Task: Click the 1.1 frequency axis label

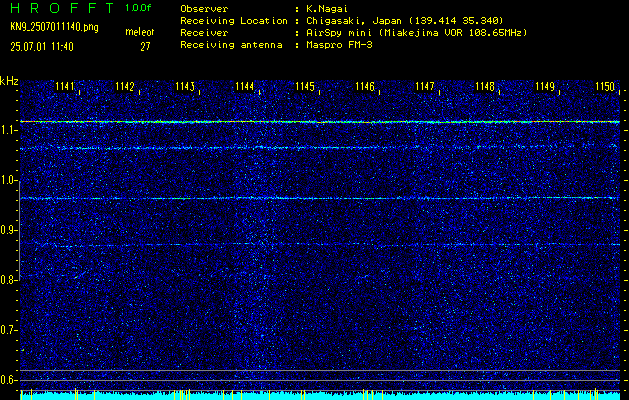Action: [x=7, y=130]
